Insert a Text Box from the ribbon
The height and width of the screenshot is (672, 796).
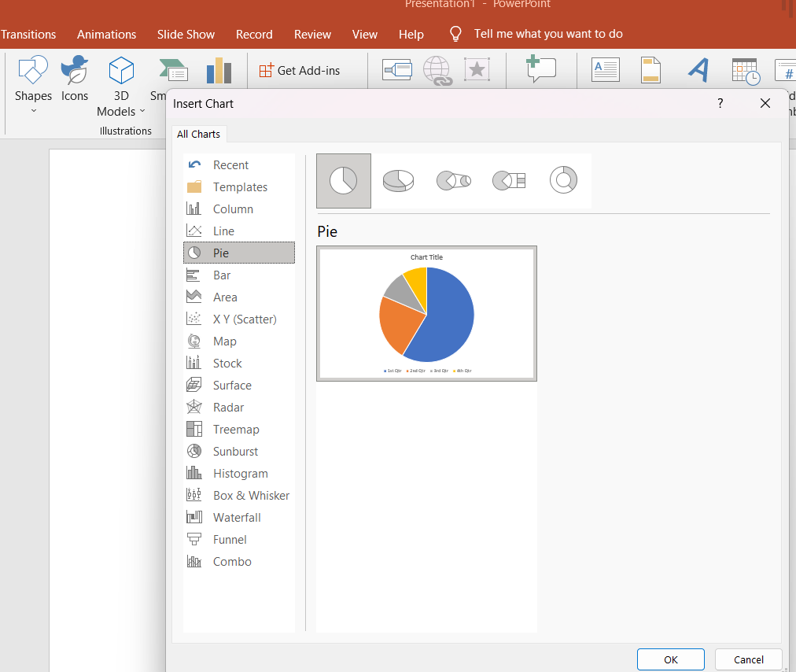click(605, 71)
